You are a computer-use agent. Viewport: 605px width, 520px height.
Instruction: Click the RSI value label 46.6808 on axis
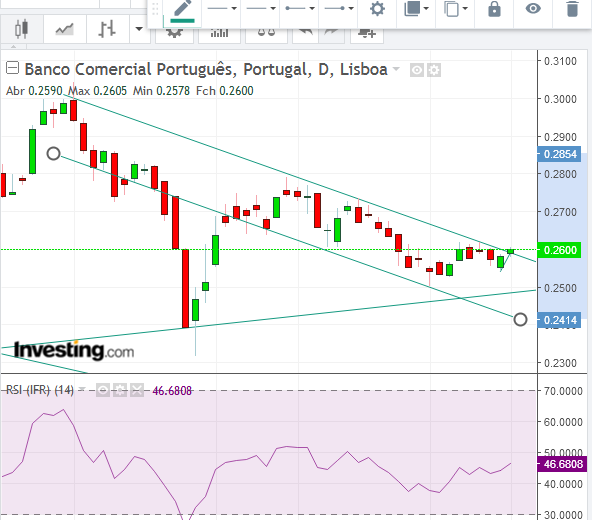[x=562, y=464]
